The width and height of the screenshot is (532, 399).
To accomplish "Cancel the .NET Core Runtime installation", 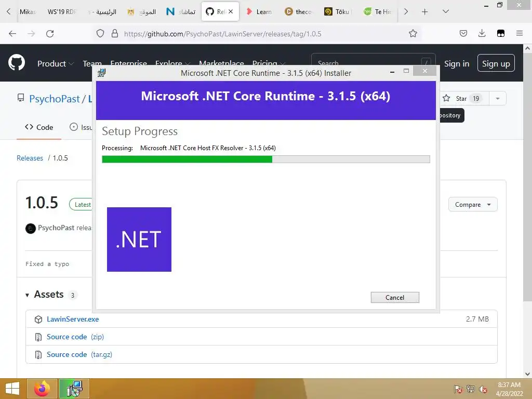I will [395, 298].
